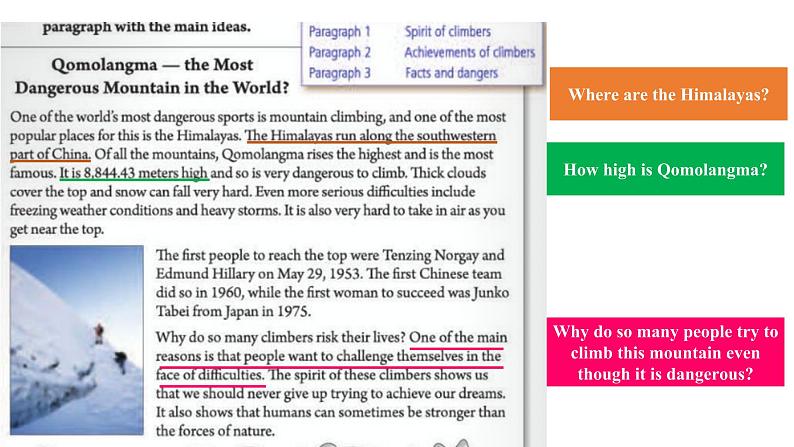Select 'Paragraph 2' in the matching box
Screen dimensions: 794x447
pos(339,52)
